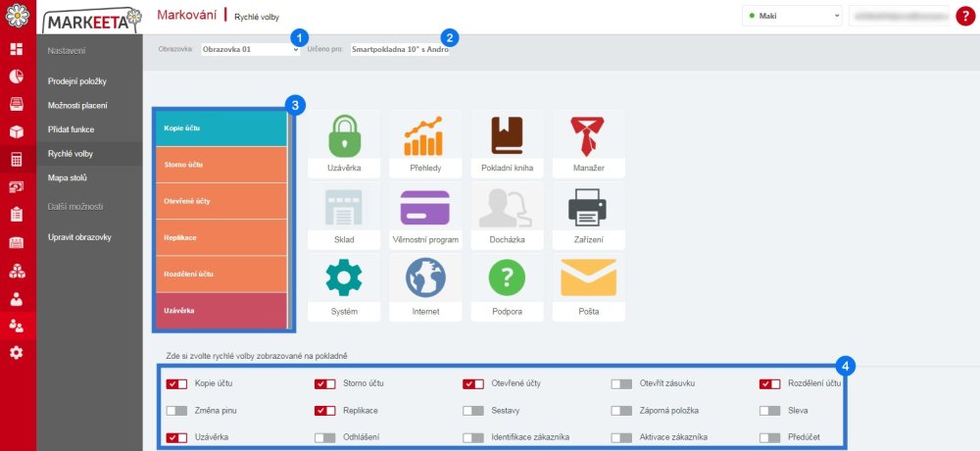
Task: Click the red help question icon
Action: click(x=965, y=16)
